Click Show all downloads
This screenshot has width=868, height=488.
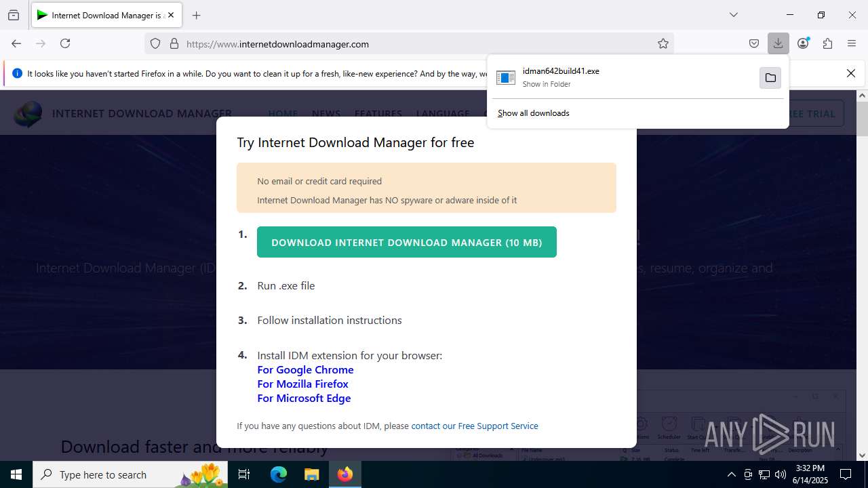tap(534, 113)
